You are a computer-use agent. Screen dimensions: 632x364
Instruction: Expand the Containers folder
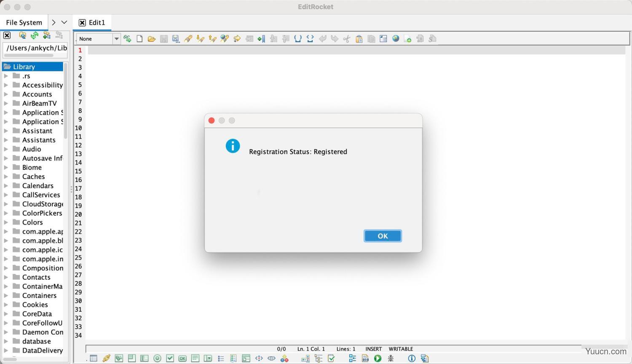coord(6,296)
